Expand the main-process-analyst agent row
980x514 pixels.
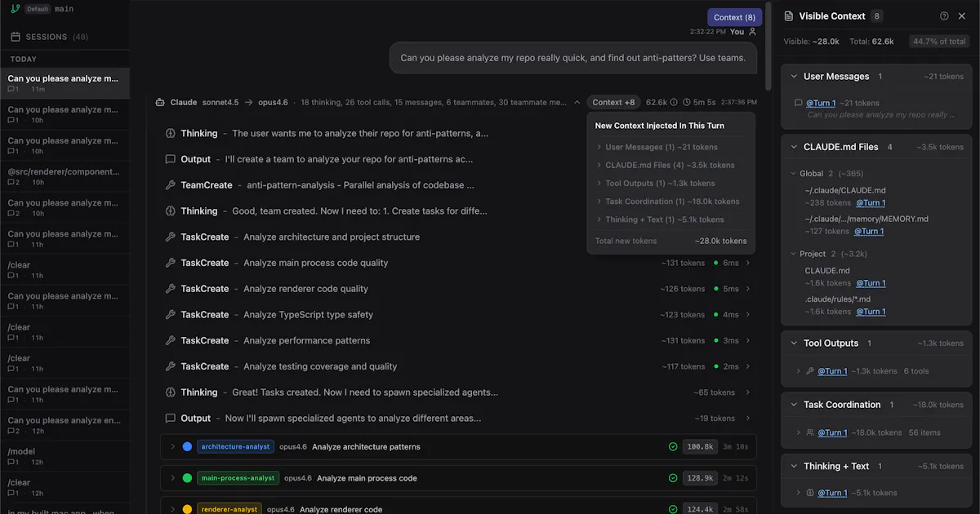pos(172,478)
